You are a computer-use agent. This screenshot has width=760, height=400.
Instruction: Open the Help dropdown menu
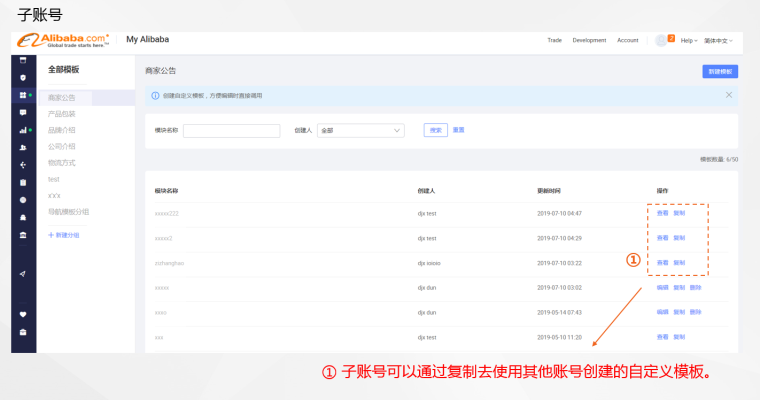(689, 41)
